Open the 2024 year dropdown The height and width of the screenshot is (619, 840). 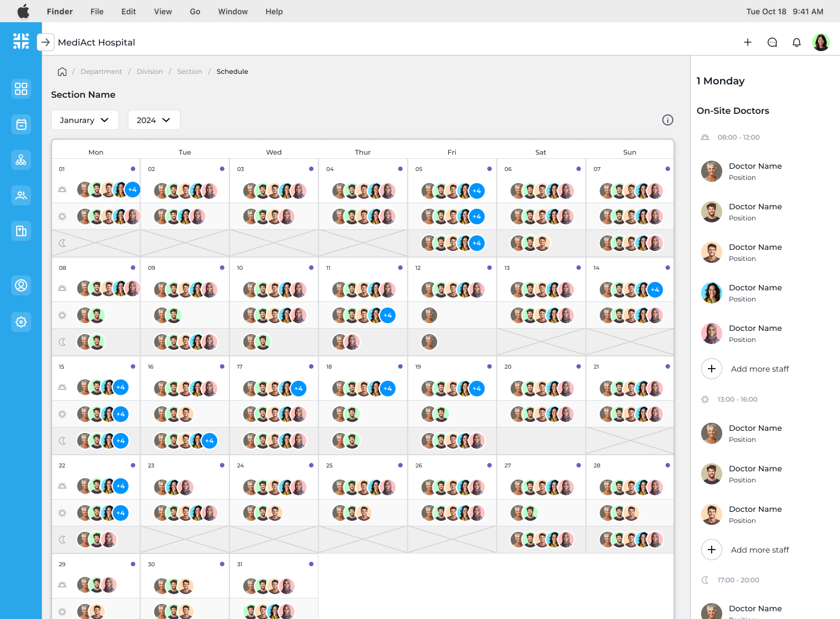[x=154, y=120]
